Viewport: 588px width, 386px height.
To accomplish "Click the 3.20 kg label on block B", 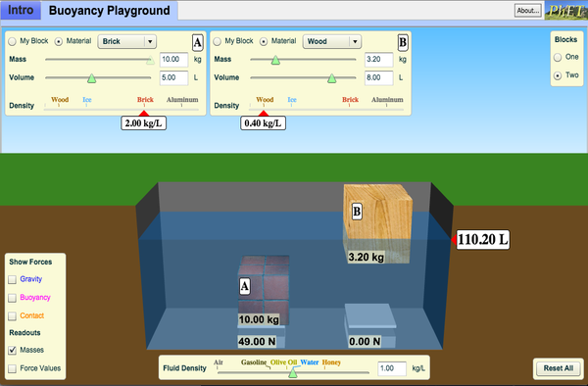I will 367,257.
